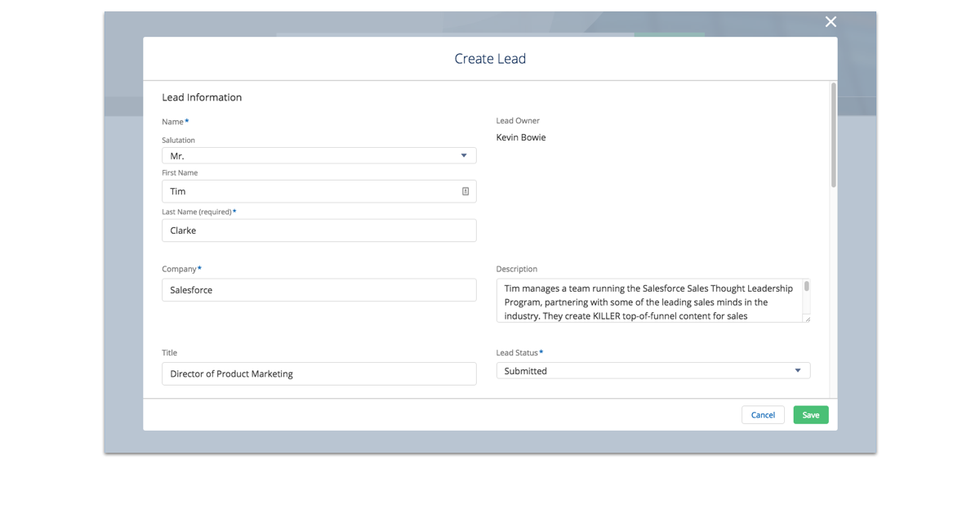Image resolution: width=980 pixels, height=523 pixels.
Task: Click the Description box's inner scrollbar
Action: coord(807,286)
